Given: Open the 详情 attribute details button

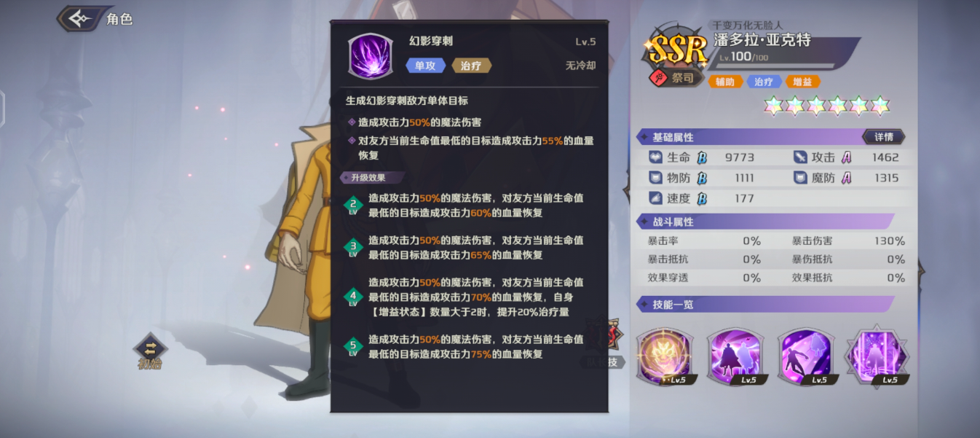Looking at the screenshot, I should click(x=883, y=137).
